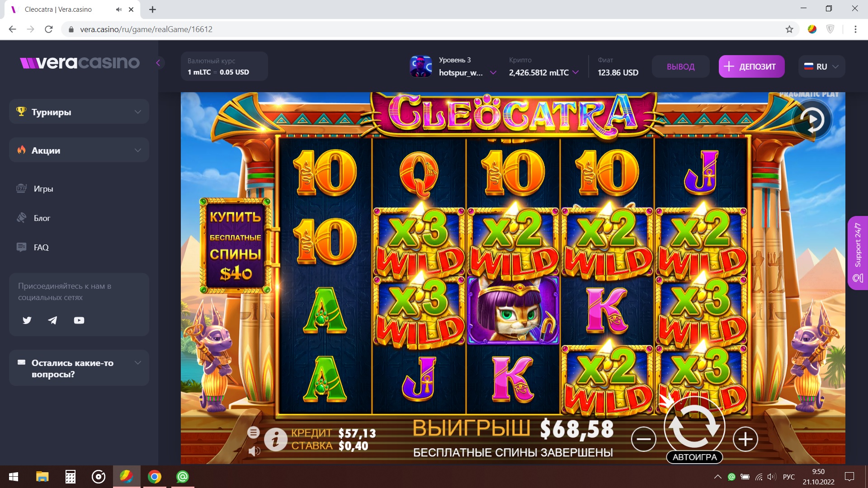
Task: Toggle the autoplay АВТОИГРА button
Action: click(694, 457)
